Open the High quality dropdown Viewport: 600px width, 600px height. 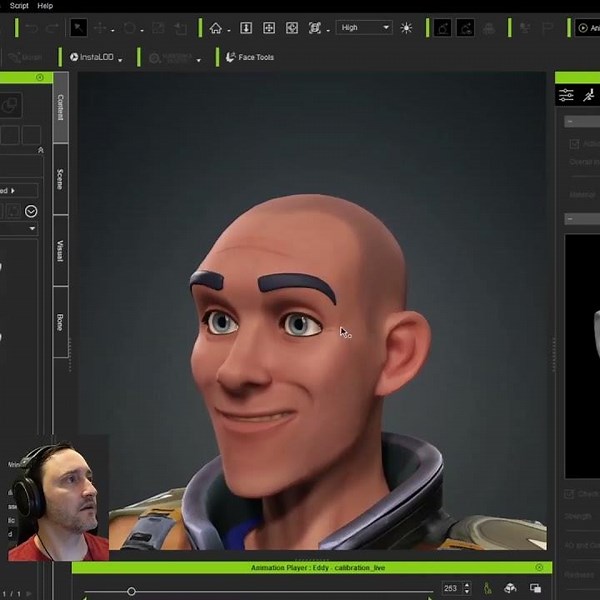click(x=364, y=28)
